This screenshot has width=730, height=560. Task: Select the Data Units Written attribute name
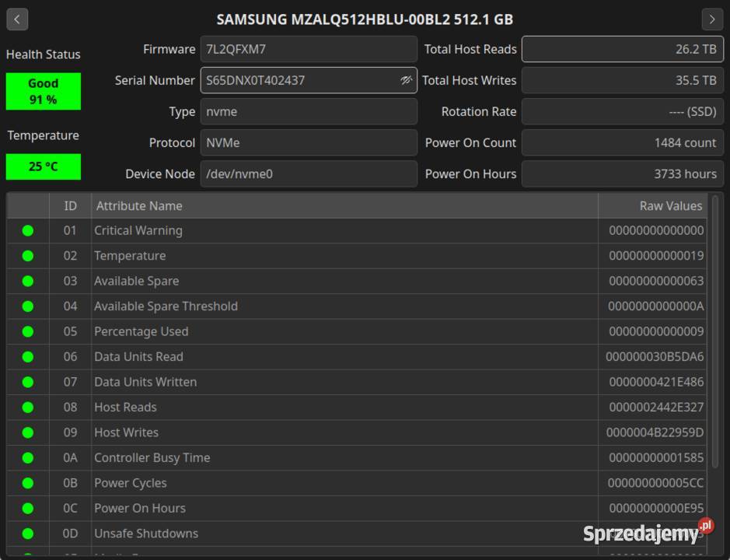tap(145, 382)
